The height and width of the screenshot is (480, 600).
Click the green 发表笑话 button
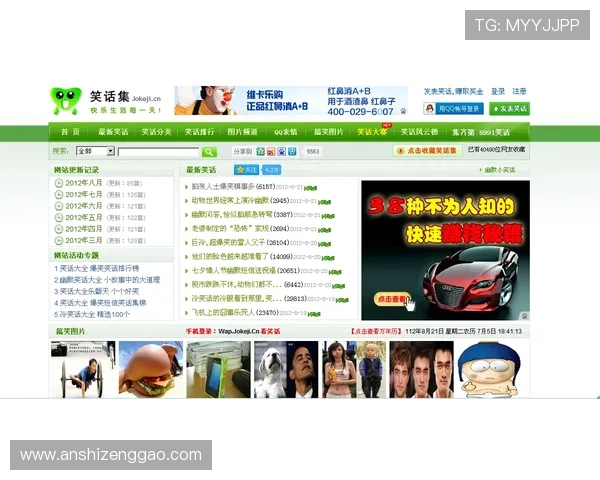click(x=509, y=109)
